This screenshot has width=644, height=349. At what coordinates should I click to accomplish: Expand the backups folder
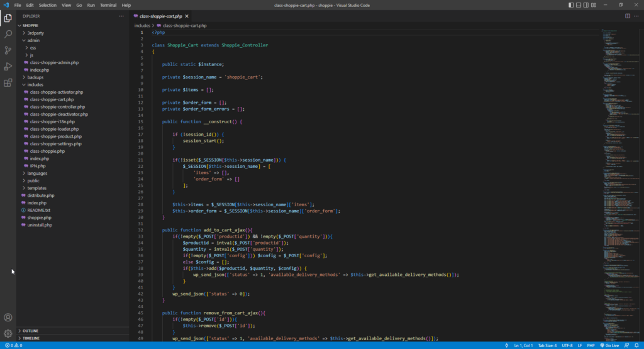tap(73, 77)
